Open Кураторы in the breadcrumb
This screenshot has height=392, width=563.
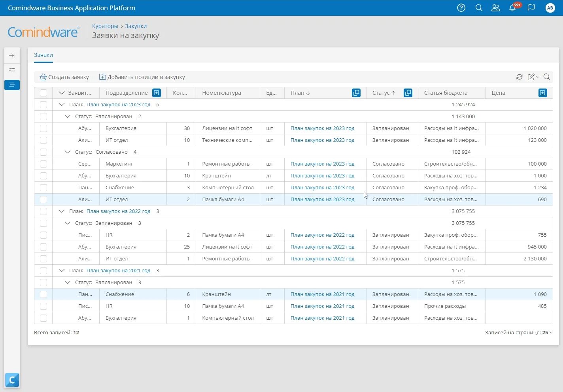pos(105,26)
